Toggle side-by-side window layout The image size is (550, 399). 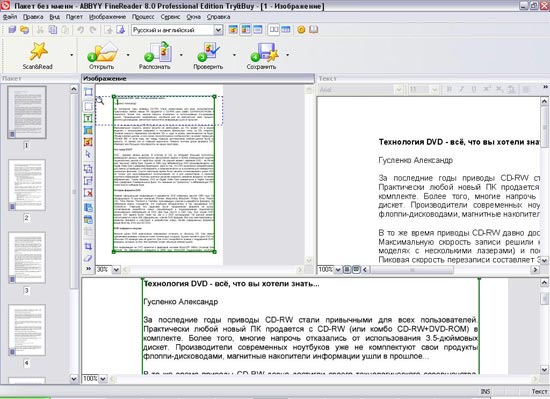274,30
